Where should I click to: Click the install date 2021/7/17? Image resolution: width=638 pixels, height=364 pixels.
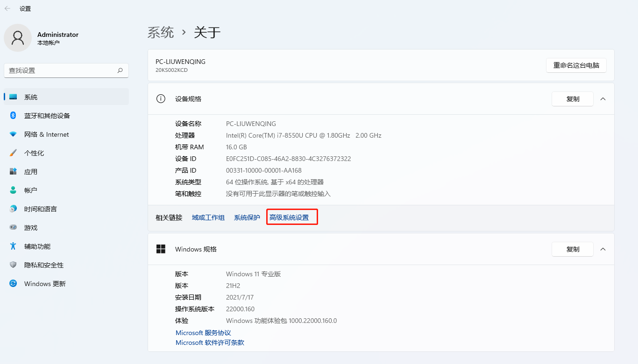[x=240, y=297]
